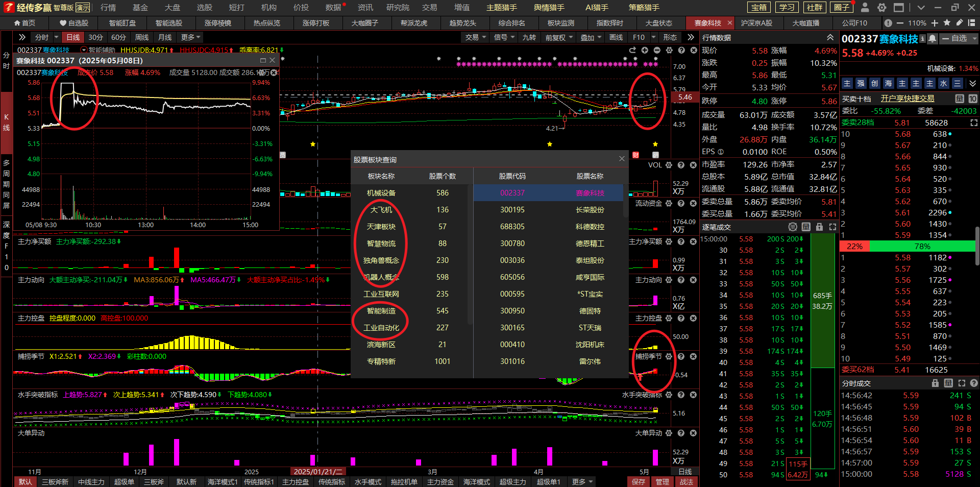Switch to 沪深京A股 tab
The width and height of the screenshot is (980, 487).
click(x=756, y=23)
